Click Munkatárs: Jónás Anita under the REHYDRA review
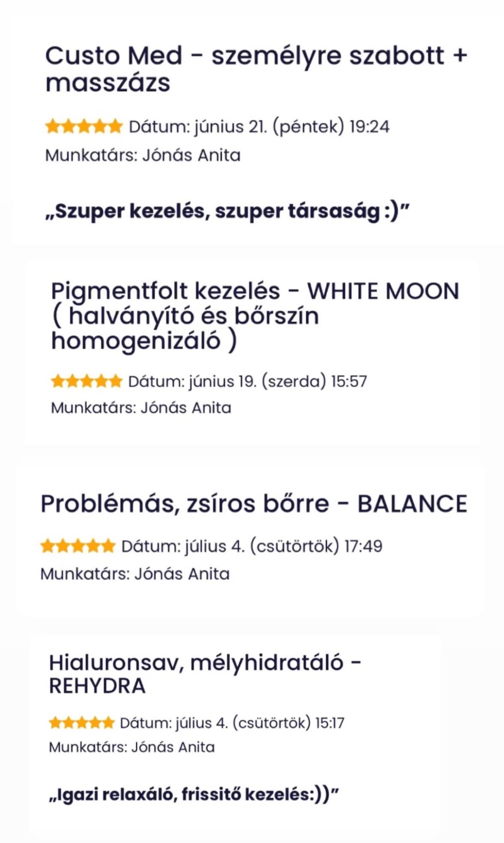Screen dimensions: 504x843 point(132,747)
